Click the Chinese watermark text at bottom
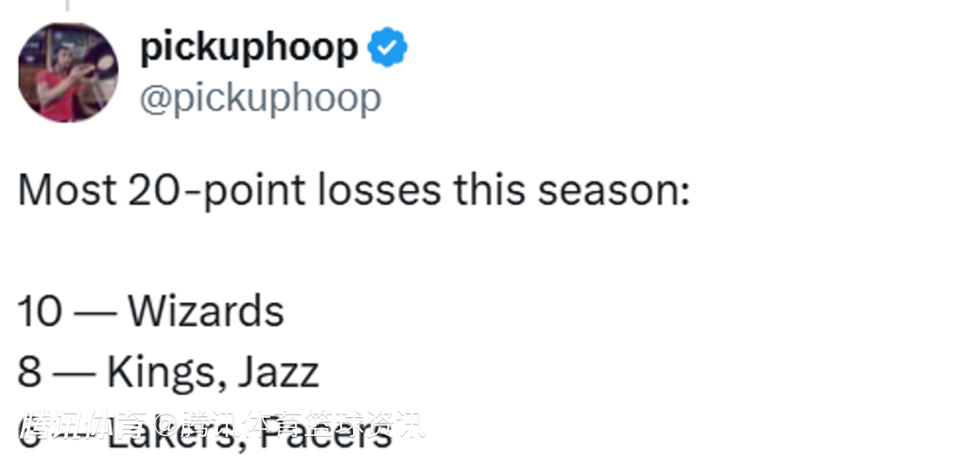The height and width of the screenshot is (457, 980). point(221,424)
